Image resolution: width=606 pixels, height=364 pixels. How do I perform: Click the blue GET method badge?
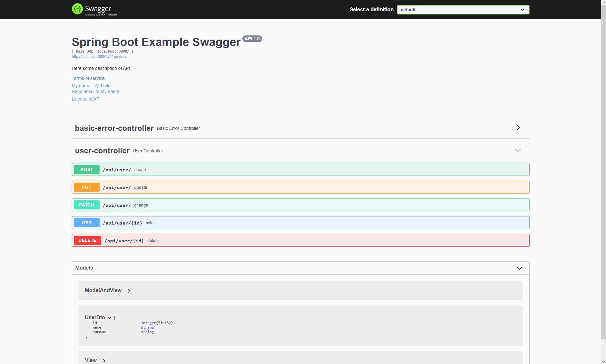86,222
